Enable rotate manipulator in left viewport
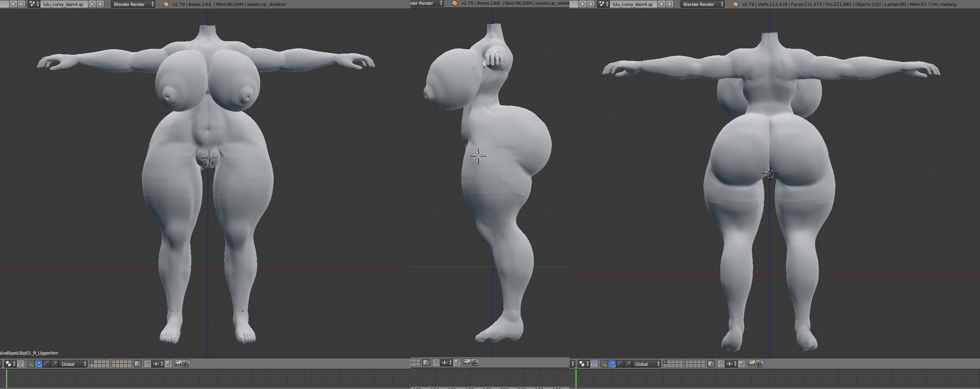The width and height of the screenshot is (980, 389). pyautogui.click(x=46, y=364)
